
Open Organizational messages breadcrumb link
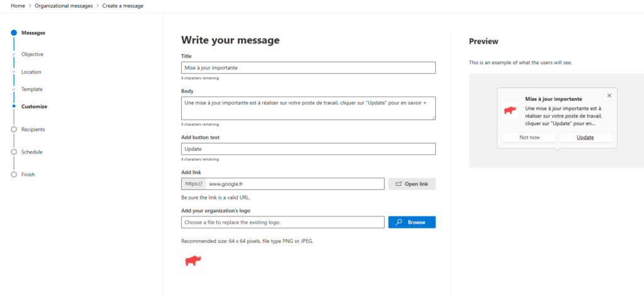(x=68, y=6)
